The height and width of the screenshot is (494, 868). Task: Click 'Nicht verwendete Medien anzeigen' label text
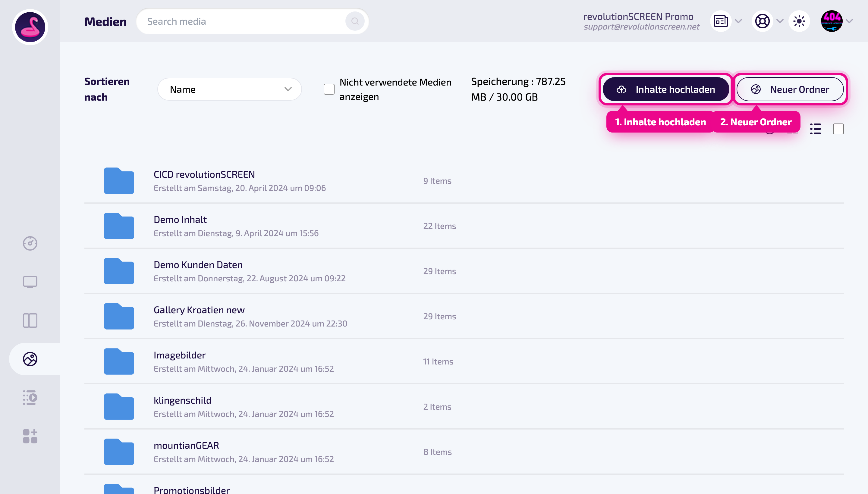(395, 89)
